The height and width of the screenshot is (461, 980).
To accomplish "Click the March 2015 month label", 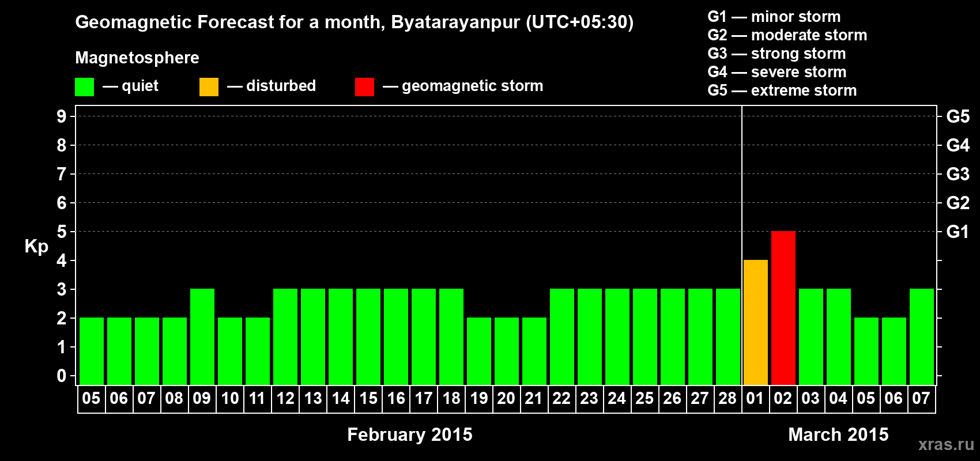I will [x=838, y=434].
